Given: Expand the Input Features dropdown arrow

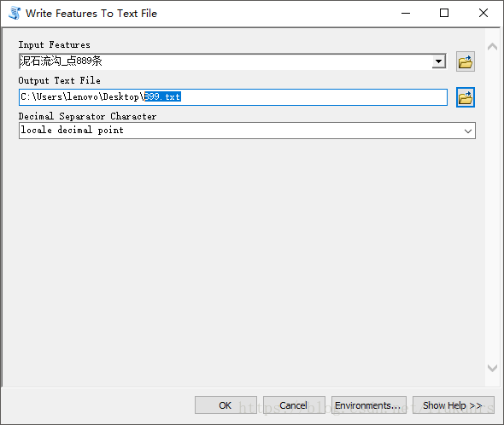Looking at the screenshot, I should click(438, 61).
